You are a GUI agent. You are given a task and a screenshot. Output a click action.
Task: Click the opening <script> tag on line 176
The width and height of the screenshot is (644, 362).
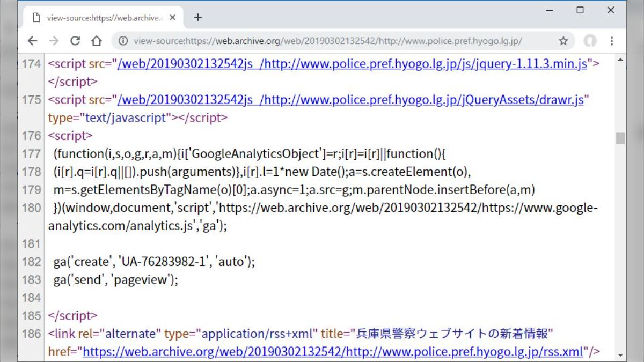coord(70,136)
